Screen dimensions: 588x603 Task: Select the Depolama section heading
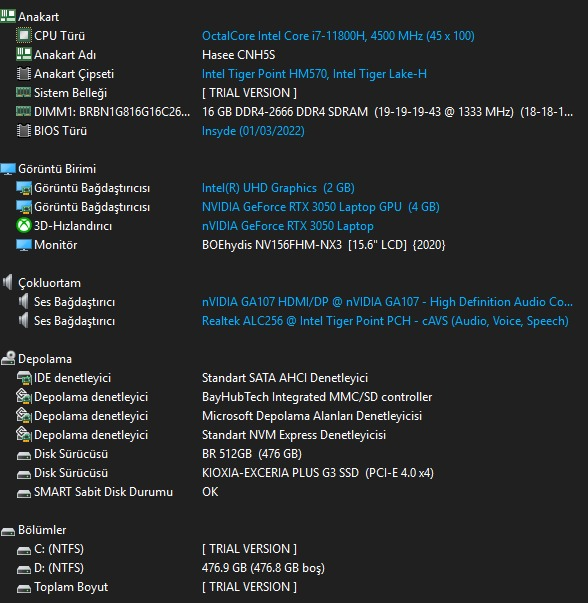45,359
